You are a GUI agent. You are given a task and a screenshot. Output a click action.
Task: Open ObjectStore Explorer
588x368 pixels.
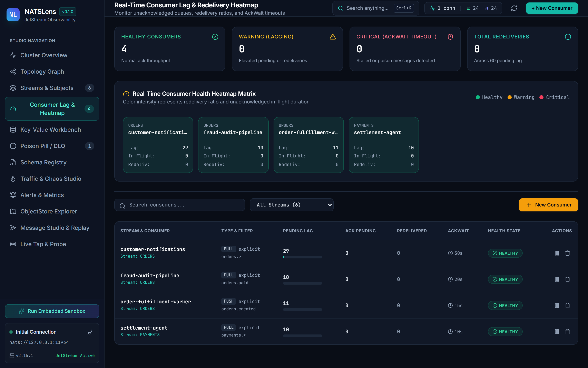(x=52, y=212)
